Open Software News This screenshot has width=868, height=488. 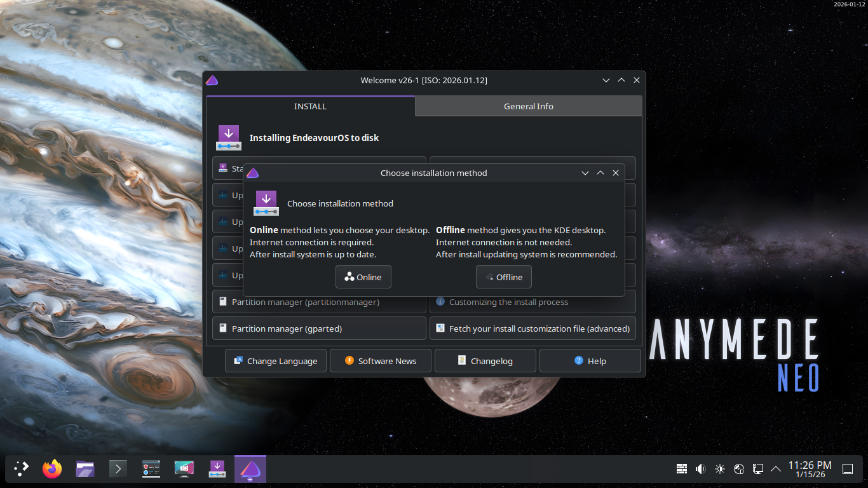(x=381, y=361)
